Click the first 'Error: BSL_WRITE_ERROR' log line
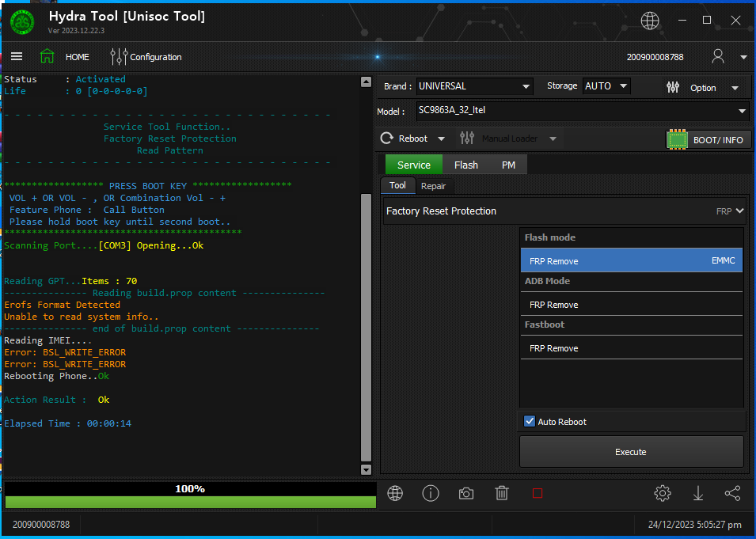Viewport: 756px width, 539px height. pyautogui.click(x=65, y=352)
